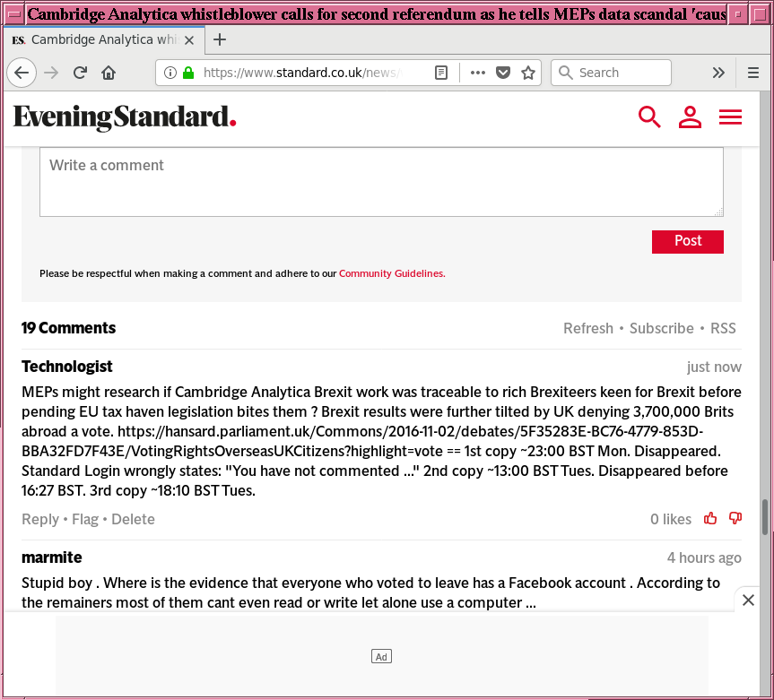Image resolution: width=774 pixels, height=700 pixels.
Task: Refresh the comments list
Action: point(588,329)
